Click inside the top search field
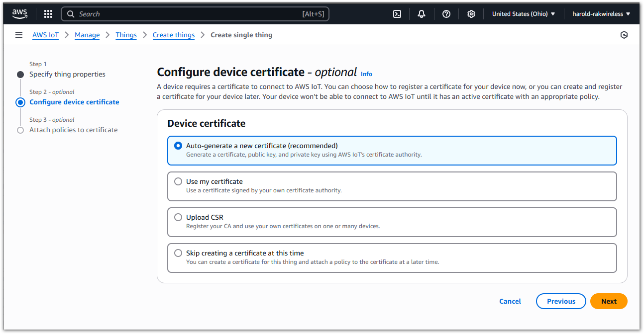Screen dimensions: 644x334 (194, 13)
